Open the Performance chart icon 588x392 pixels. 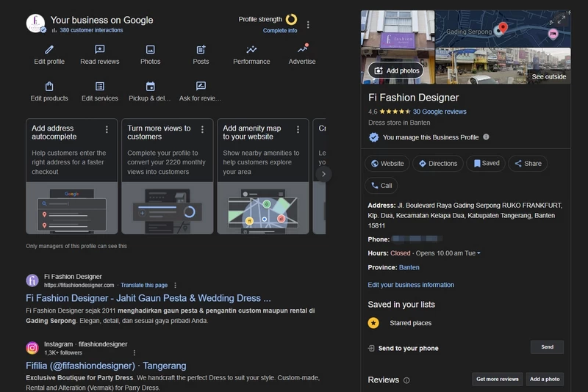tap(251, 49)
